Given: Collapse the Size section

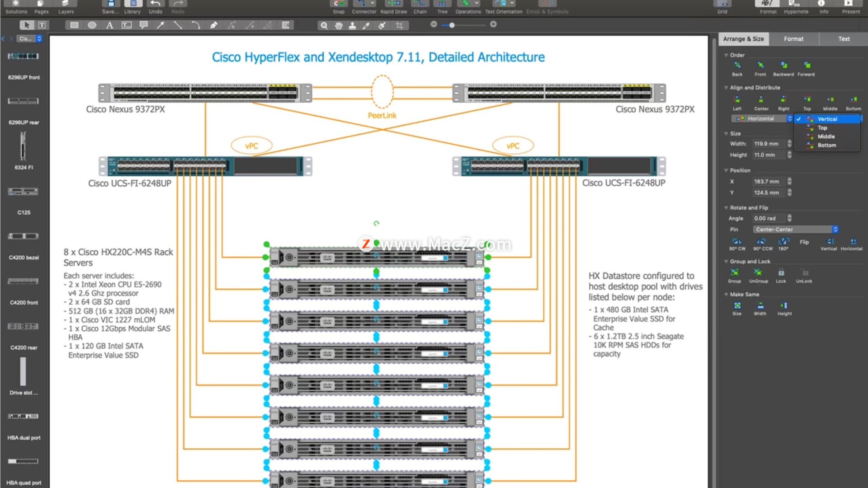Looking at the screenshot, I should point(726,134).
